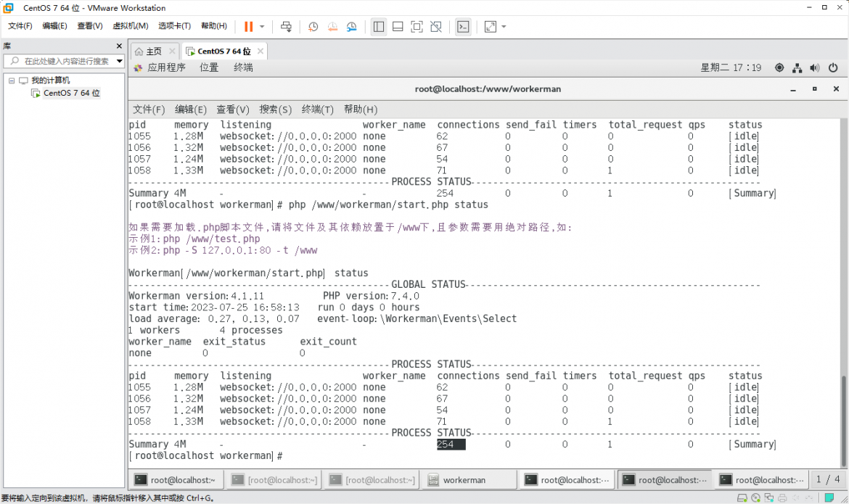Revert to the previous snapshot

point(332,27)
